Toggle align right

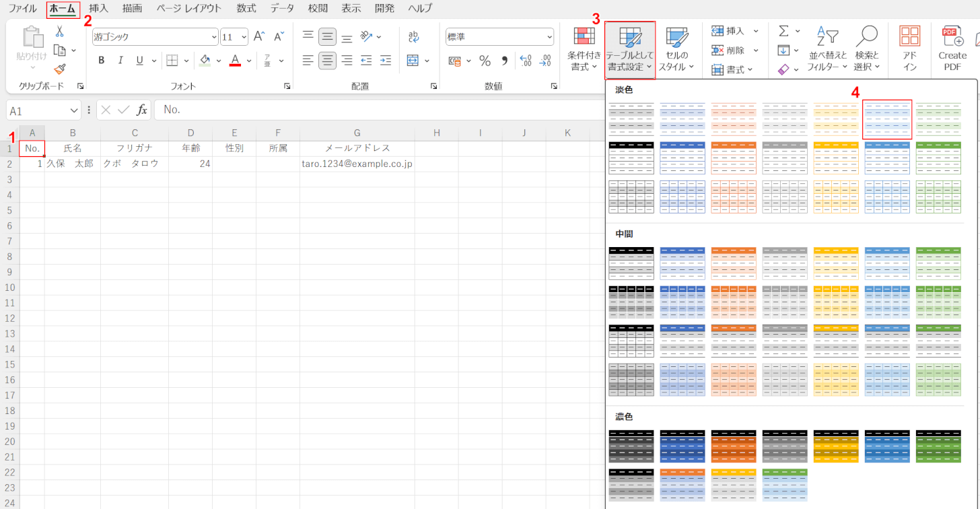click(x=347, y=61)
